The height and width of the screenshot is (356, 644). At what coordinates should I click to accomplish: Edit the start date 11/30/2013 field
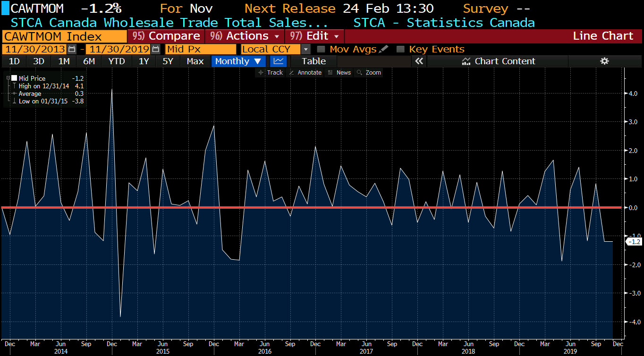pyautogui.click(x=35, y=49)
